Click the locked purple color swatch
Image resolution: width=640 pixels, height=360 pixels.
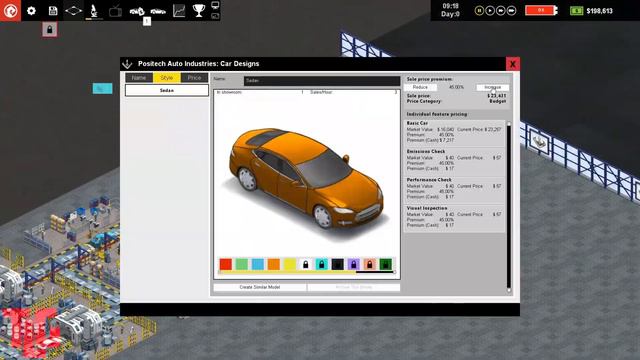point(353,264)
